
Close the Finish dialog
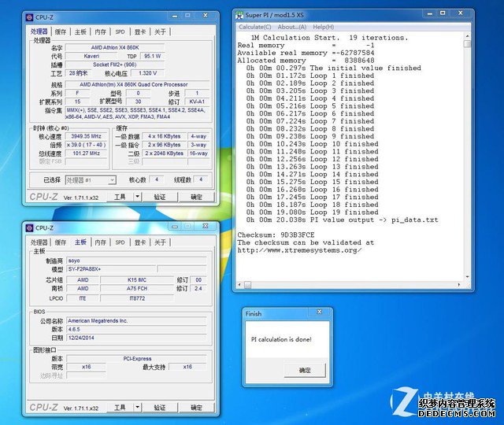point(319,312)
